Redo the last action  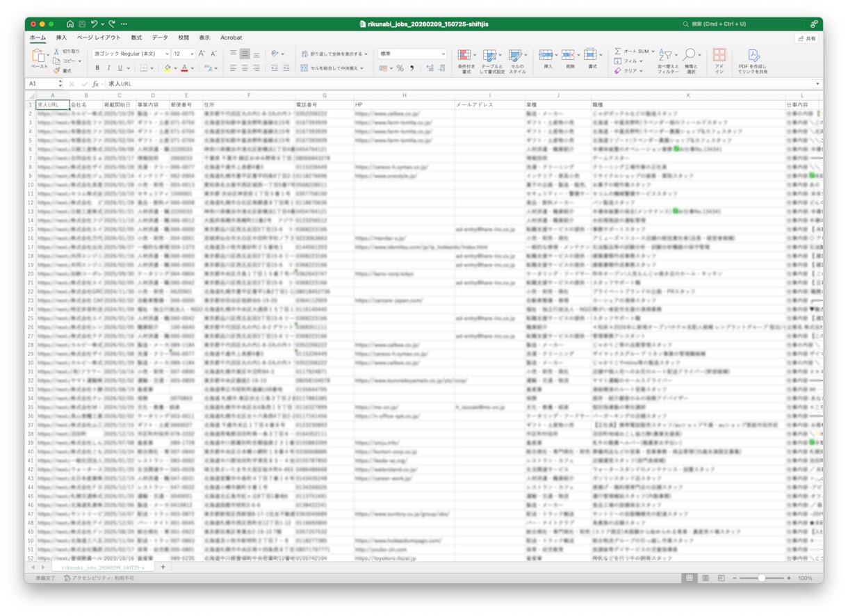tap(111, 24)
